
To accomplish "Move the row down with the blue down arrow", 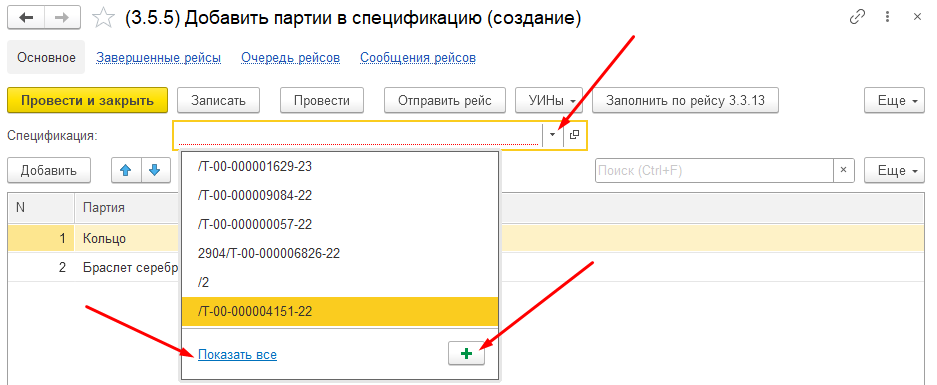I will (x=155, y=170).
